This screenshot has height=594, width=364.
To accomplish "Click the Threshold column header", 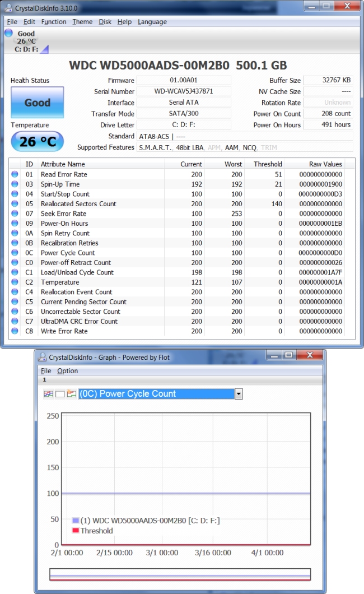I will tap(264, 164).
